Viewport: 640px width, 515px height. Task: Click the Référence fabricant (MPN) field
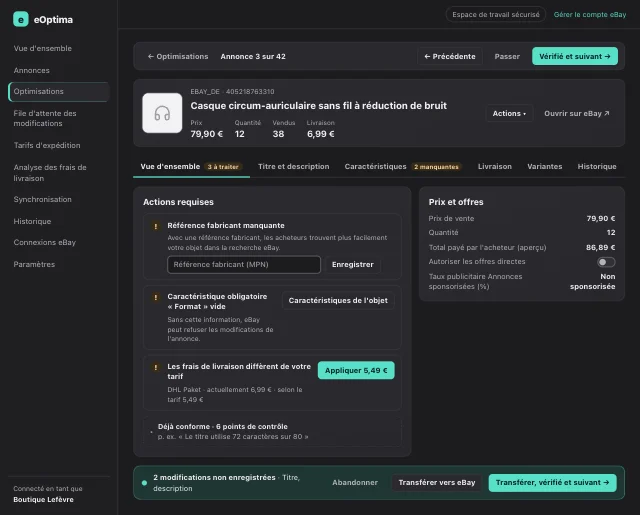pos(244,264)
